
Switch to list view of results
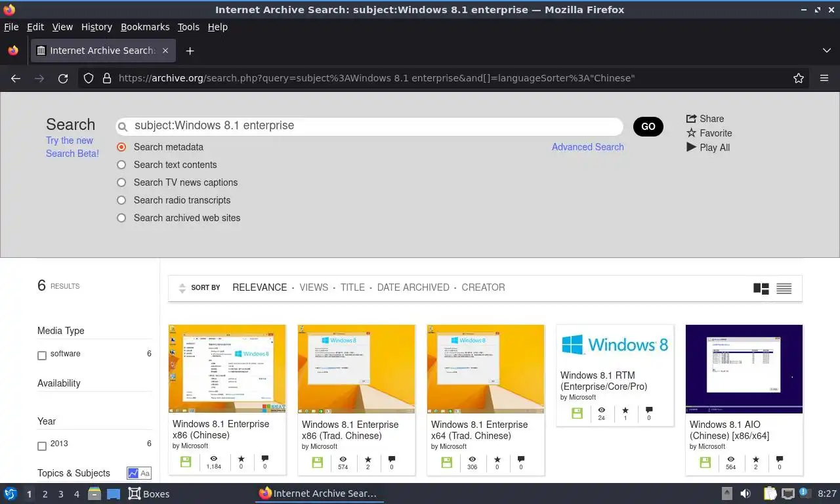[784, 288]
